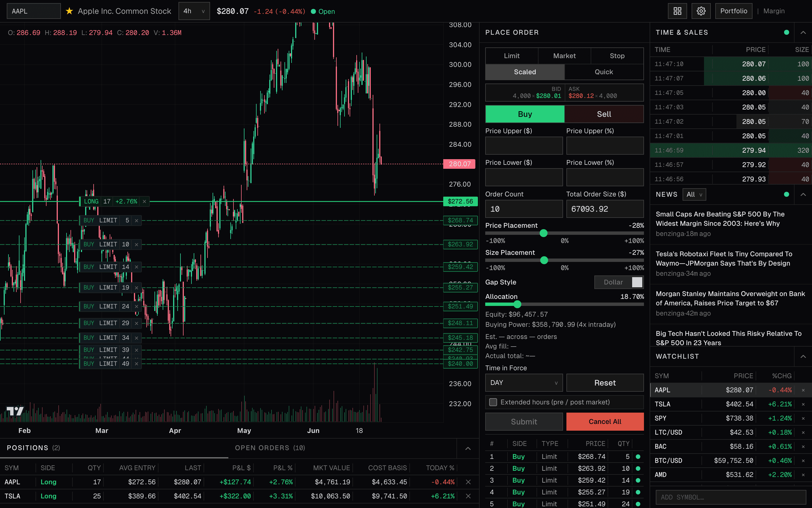Remove LTC/USD from the watchlist
This screenshot has width=812, height=508.
[803, 432]
